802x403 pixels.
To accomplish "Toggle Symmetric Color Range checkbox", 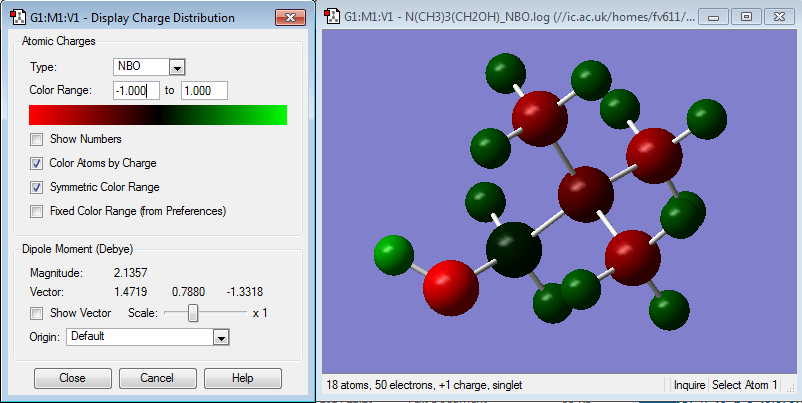I will pos(36,187).
